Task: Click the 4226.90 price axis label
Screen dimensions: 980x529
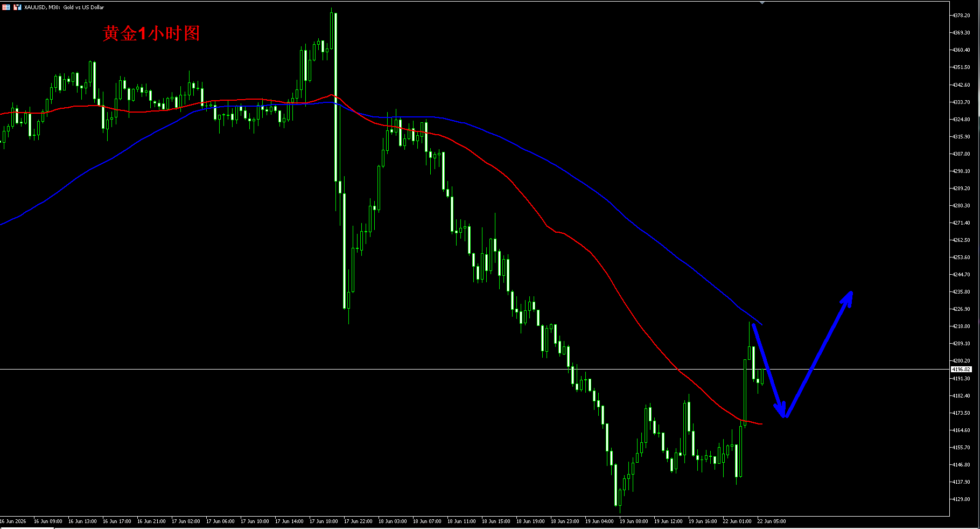Action: (x=961, y=309)
